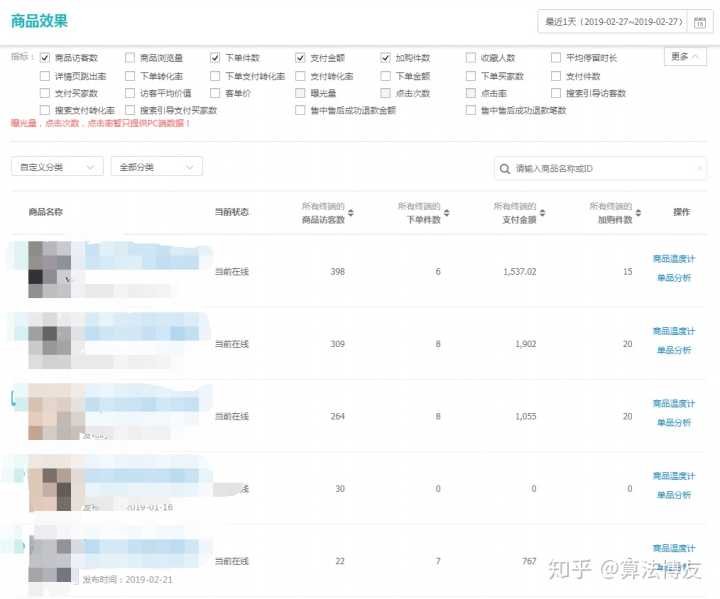Image resolution: width=720 pixels, height=599 pixels.
Task: Tick the 点击率 checkbox
Action: tap(471, 93)
